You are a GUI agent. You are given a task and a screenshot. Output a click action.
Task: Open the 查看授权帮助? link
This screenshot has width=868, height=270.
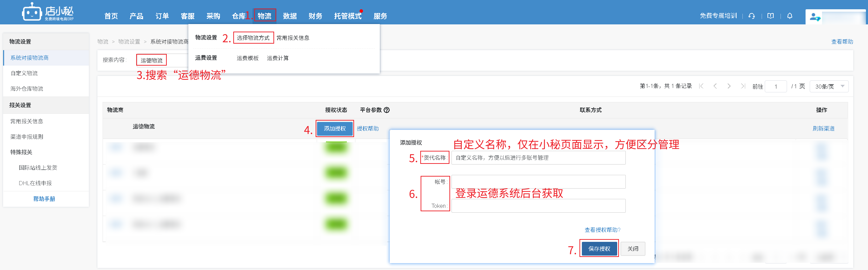(x=602, y=230)
